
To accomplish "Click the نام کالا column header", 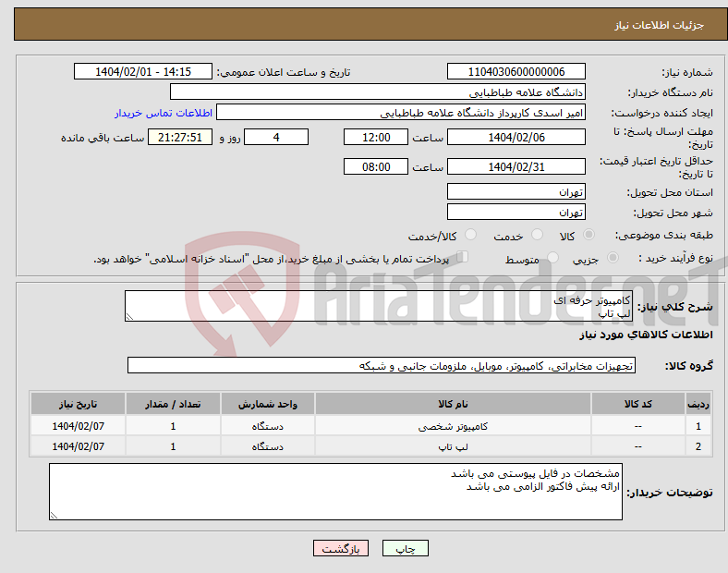I will pyautogui.click(x=453, y=404).
